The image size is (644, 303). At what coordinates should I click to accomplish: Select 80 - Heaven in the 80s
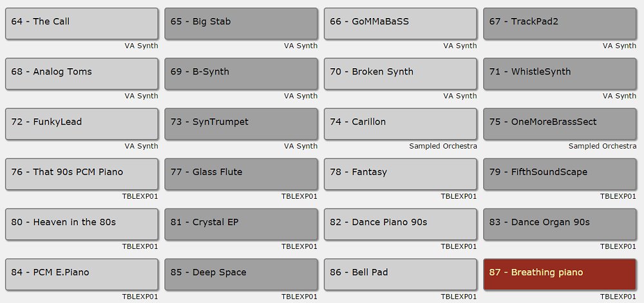click(82, 225)
